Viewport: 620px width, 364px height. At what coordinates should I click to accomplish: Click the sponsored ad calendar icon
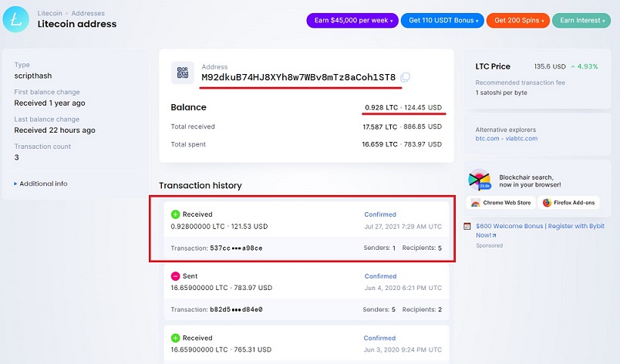(x=467, y=226)
